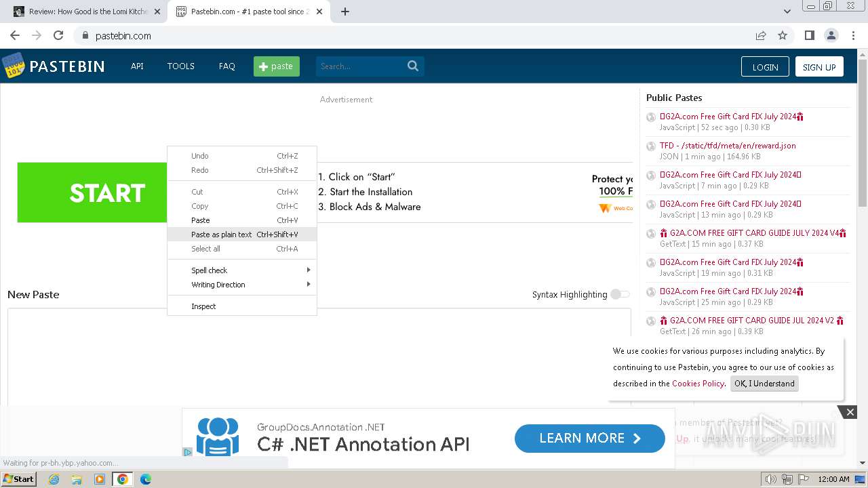This screenshot has width=868, height=488.
Task: Select Paste as plain text menu item
Action: (242, 235)
